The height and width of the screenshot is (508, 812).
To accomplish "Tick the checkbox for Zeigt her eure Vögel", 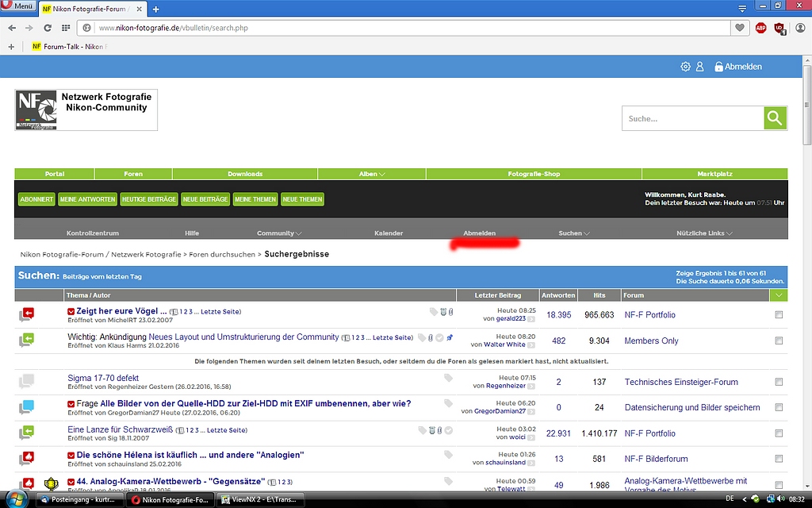I will pos(779,314).
